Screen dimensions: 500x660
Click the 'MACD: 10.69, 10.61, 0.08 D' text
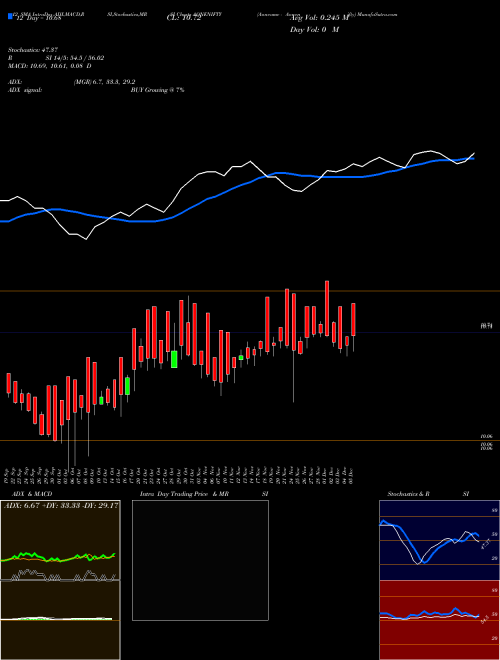(50, 66)
